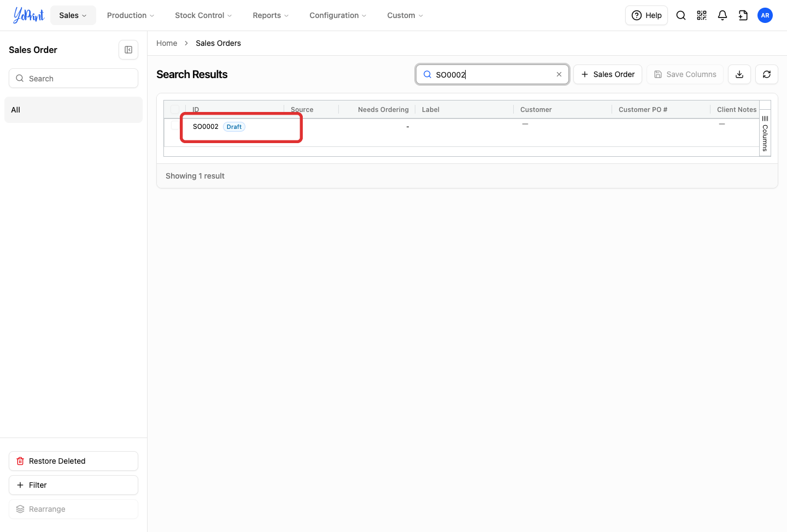Open the Configuration menu
The height and width of the screenshot is (532, 787).
point(338,15)
